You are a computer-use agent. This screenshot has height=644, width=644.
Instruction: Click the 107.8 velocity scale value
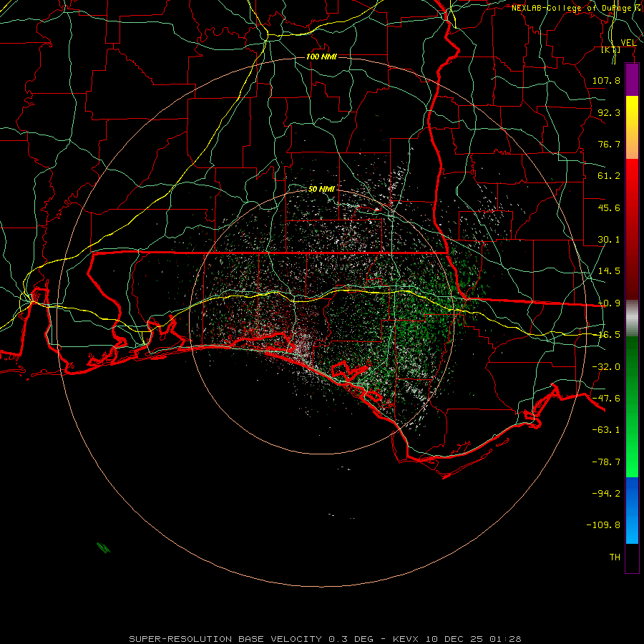click(x=606, y=80)
